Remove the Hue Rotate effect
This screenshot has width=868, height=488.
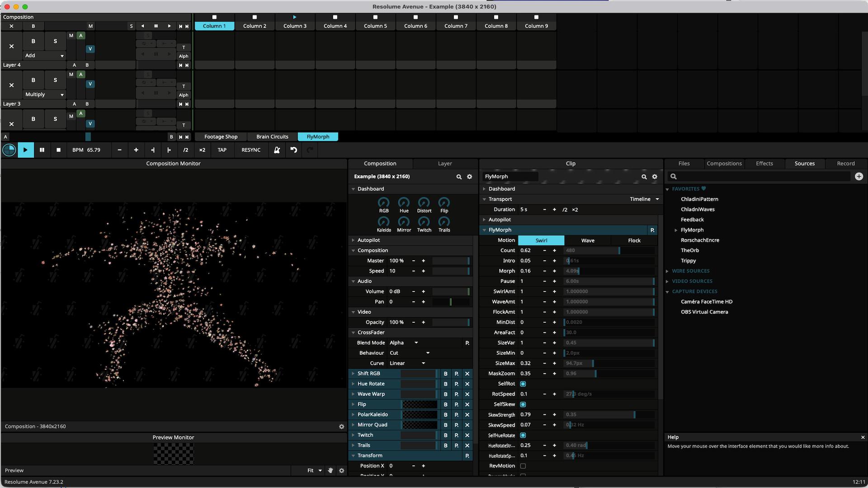tap(467, 384)
